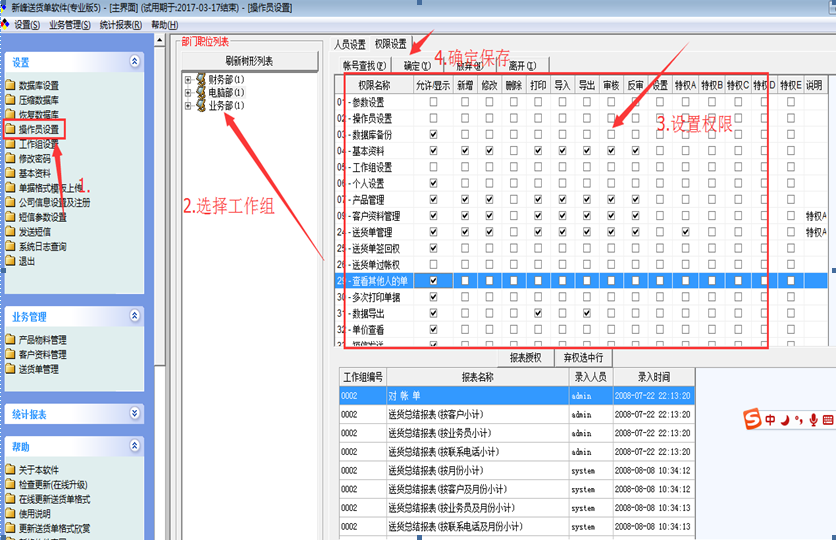Open 产品物料管理 folder icon
The image size is (836, 540).
click(11, 340)
